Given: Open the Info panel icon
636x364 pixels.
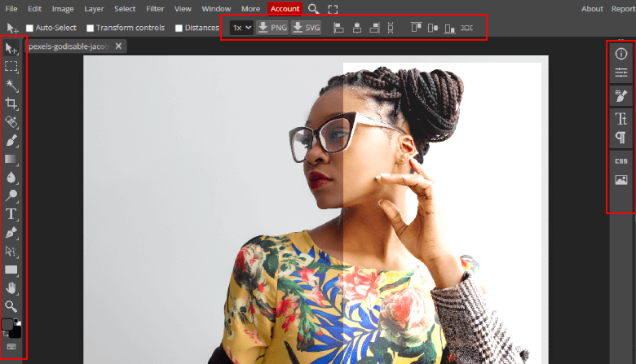Looking at the screenshot, I should tap(621, 54).
